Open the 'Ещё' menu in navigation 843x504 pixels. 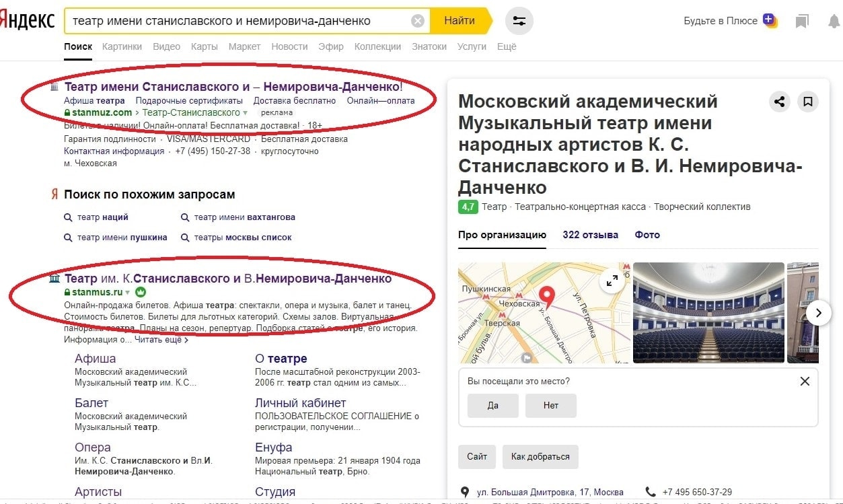click(x=507, y=46)
